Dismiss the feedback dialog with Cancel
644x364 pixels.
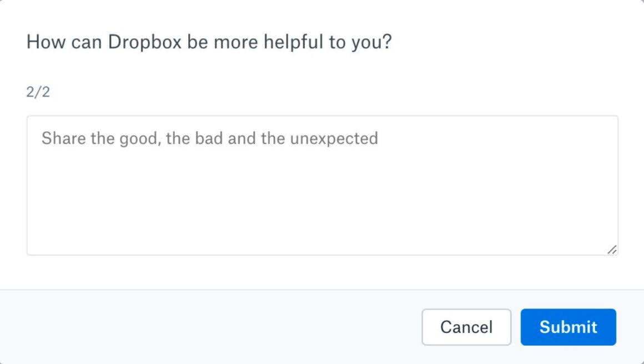pyautogui.click(x=466, y=327)
